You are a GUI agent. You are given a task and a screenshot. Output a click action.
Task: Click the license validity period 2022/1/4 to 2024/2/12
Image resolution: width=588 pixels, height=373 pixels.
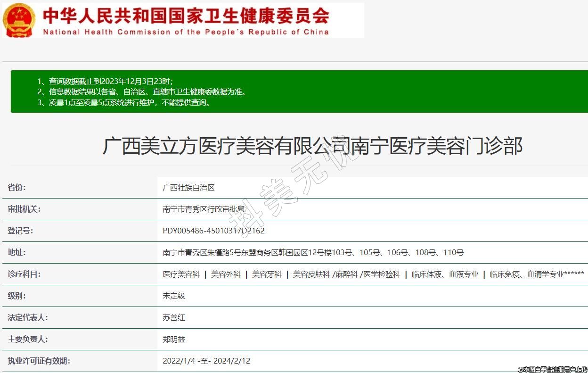[x=206, y=361]
